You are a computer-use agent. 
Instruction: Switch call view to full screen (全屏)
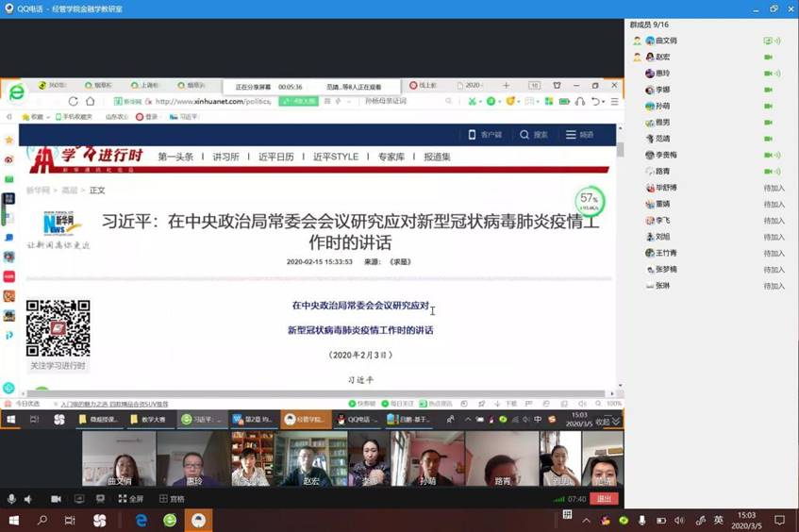pyautogui.click(x=130, y=499)
